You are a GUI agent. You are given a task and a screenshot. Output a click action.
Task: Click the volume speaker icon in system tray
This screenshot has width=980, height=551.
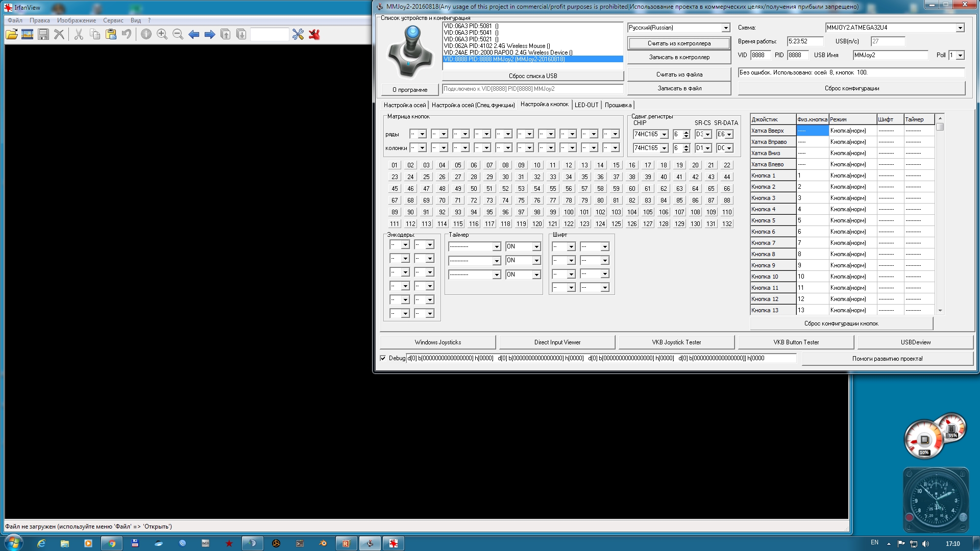coord(926,544)
